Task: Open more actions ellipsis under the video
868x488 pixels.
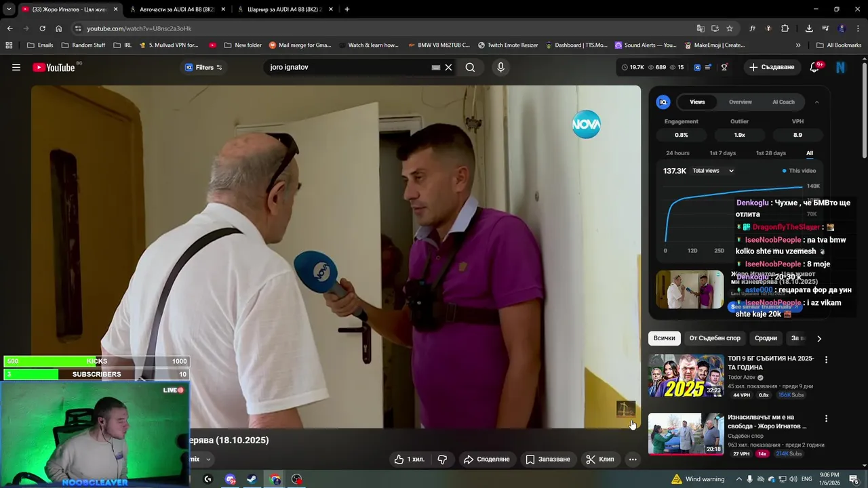Action: pos(633,459)
